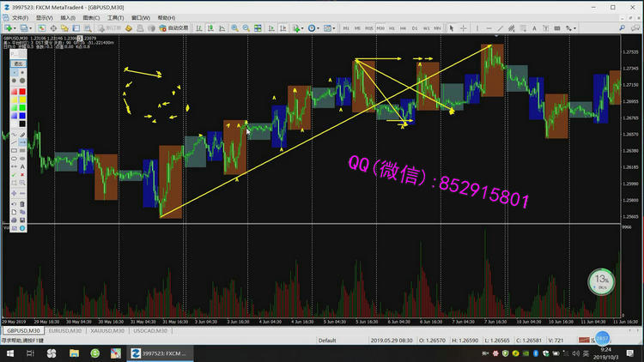Viewport: 644px width, 362px height.
Task: Click the zoom in magnifier icon
Action: coord(234,28)
